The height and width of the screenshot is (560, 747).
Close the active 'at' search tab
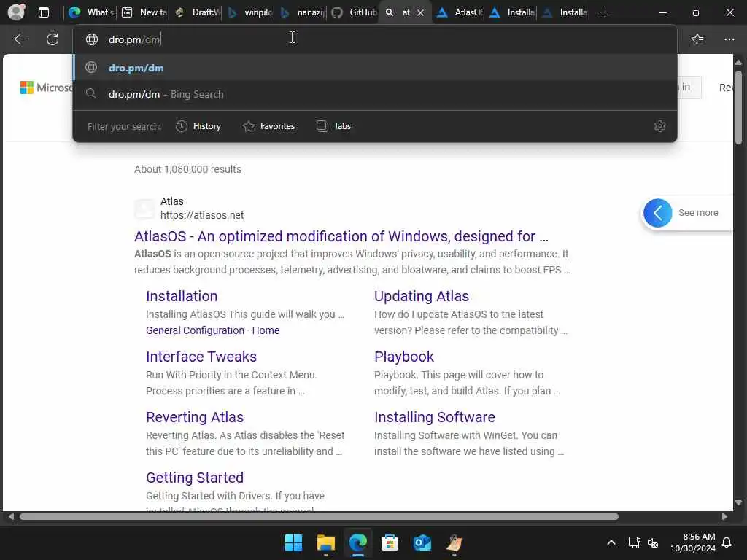coord(420,13)
